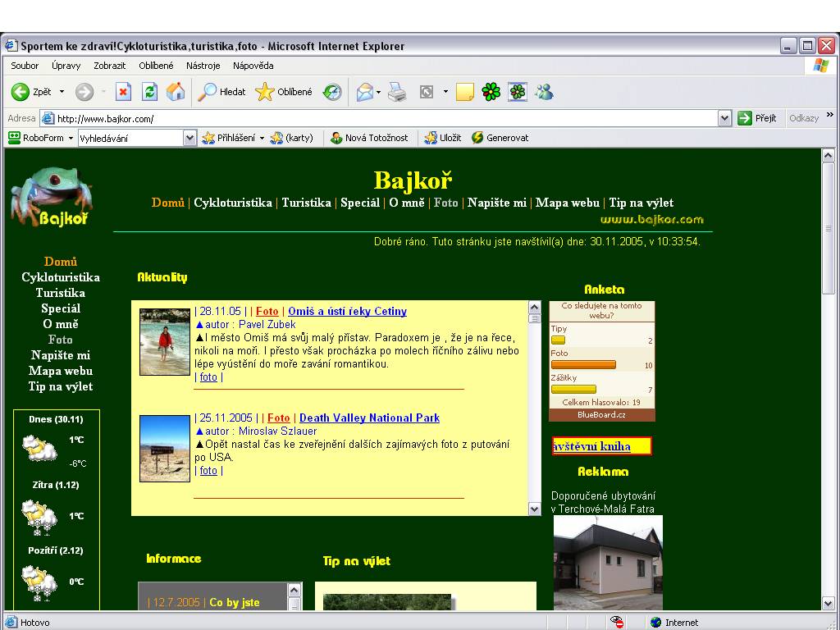
Task: Click www.bajkor.com banner text
Action: [x=652, y=220]
